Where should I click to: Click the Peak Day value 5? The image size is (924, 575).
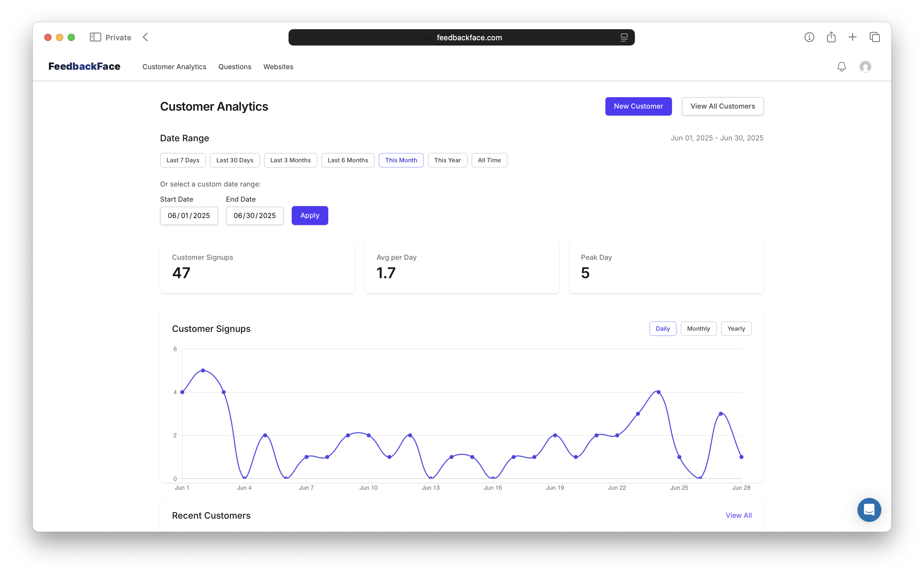(585, 273)
